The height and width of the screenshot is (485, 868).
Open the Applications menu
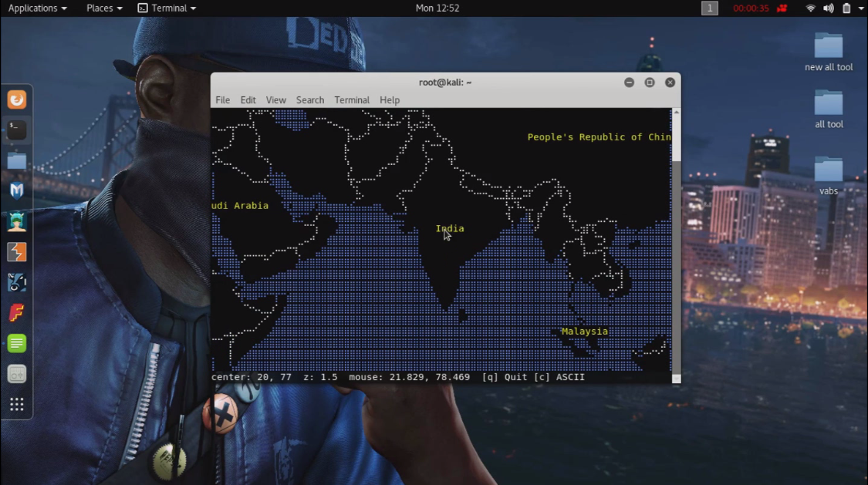point(37,8)
